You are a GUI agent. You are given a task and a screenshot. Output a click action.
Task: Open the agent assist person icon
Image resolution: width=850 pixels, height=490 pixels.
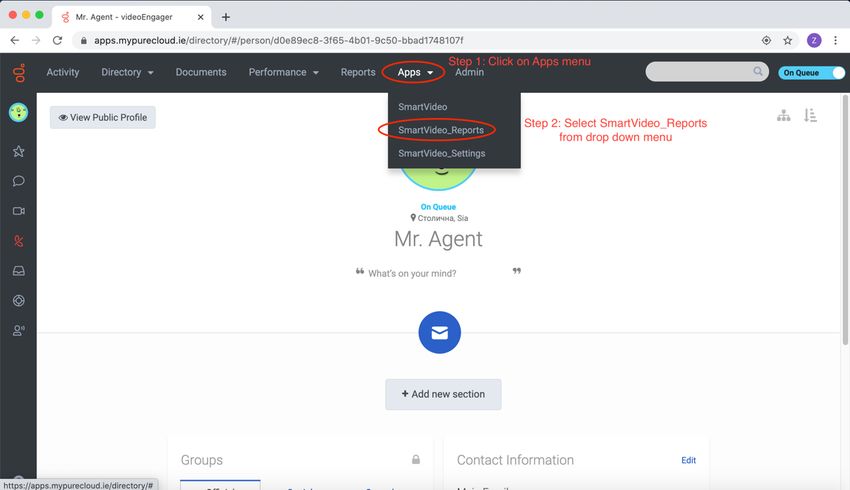(18, 330)
